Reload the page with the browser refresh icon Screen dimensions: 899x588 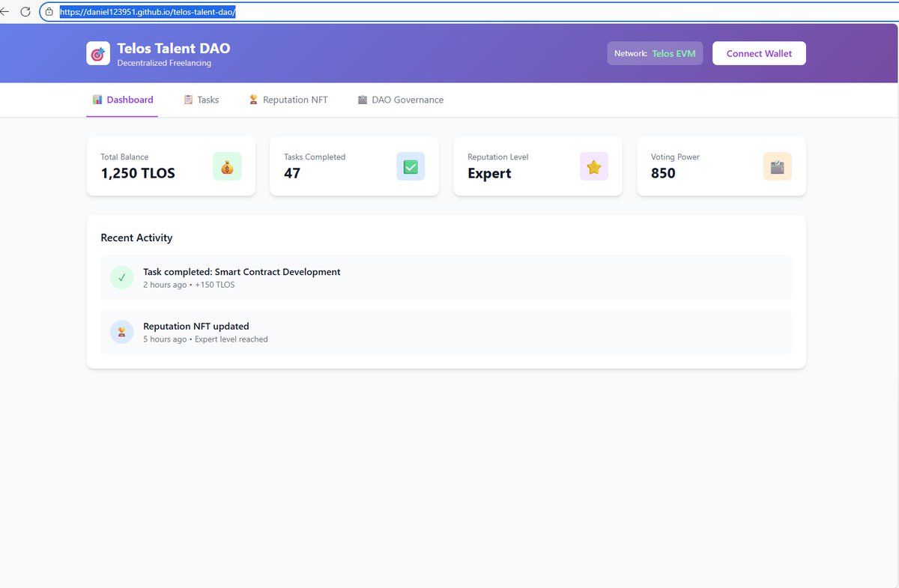[25, 12]
